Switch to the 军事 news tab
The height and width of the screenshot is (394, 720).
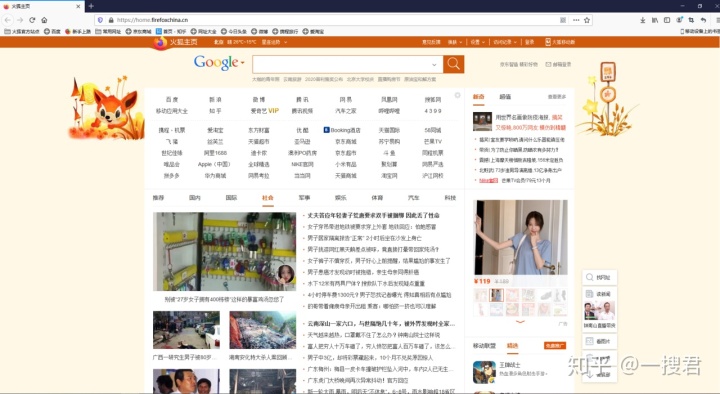304,197
